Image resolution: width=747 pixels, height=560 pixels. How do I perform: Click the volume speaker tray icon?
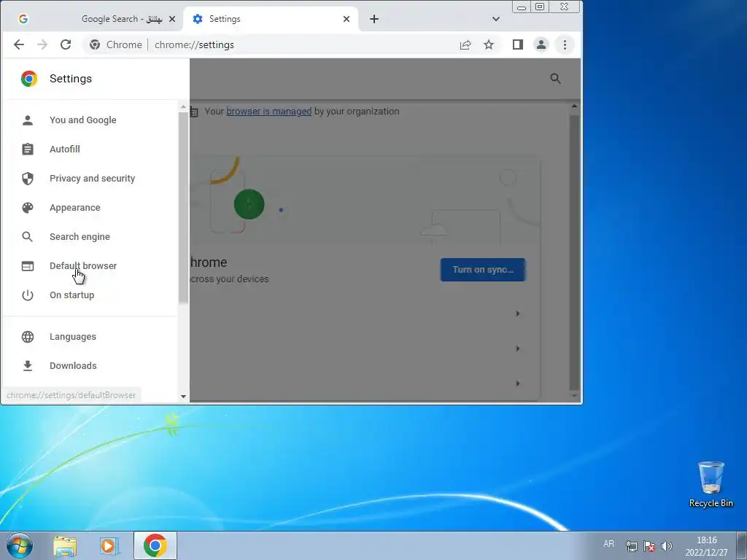[x=667, y=546]
